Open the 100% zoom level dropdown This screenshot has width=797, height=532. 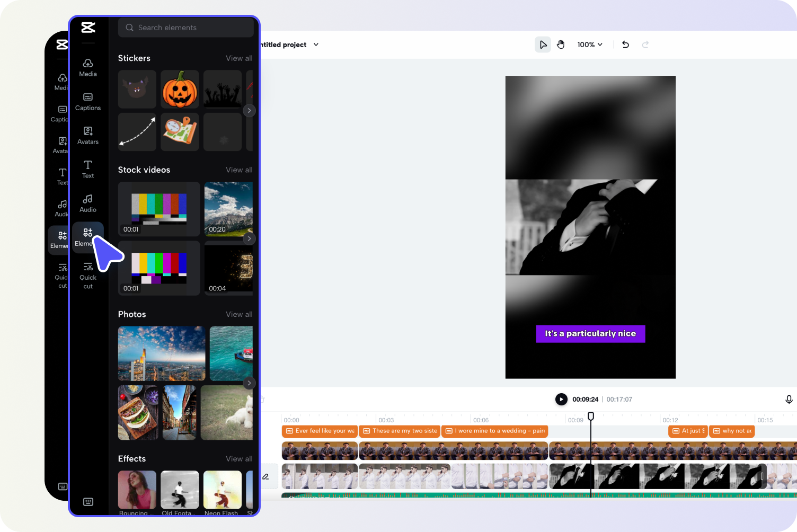click(x=590, y=45)
